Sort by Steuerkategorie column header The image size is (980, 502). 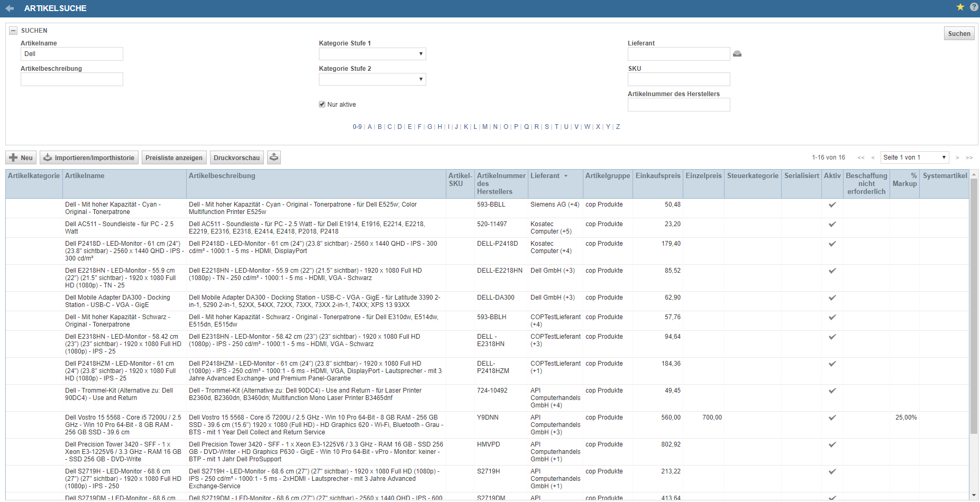pos(753,176)
